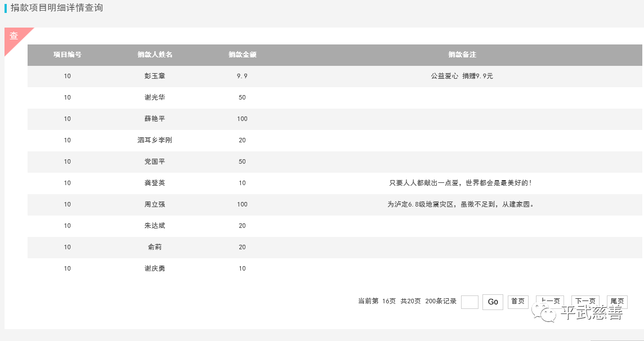Click the pink 查 corner badge
This screenshot has width=644, height=341.
pos(15,37)
